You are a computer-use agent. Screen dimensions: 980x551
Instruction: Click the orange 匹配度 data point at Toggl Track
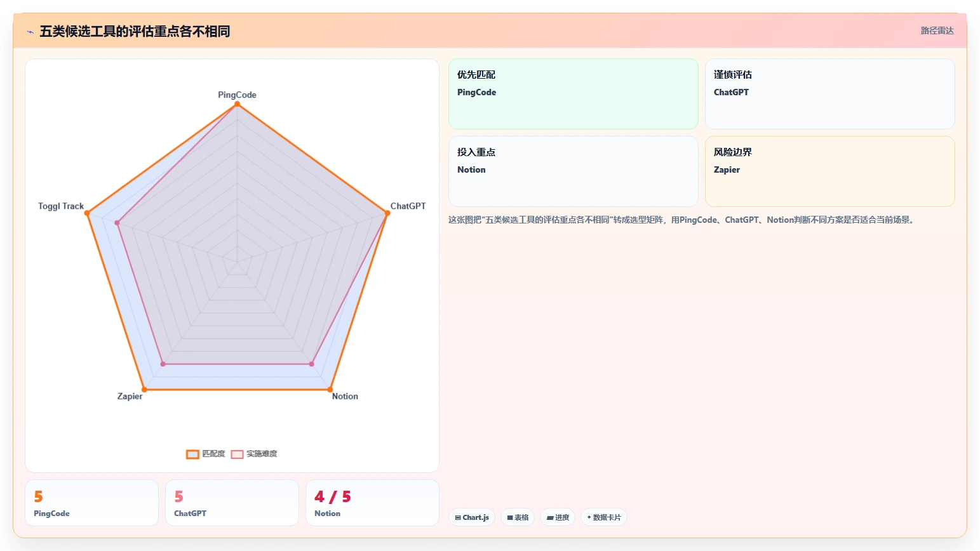point(87,213)
